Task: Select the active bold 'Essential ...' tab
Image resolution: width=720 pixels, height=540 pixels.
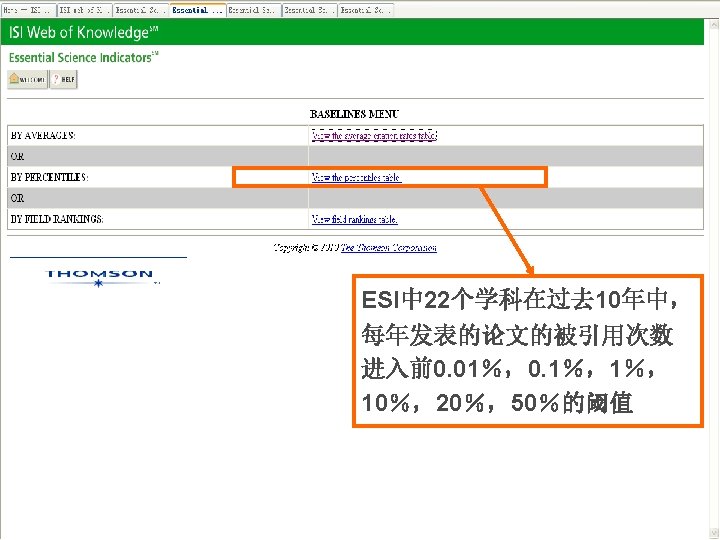Action: pyautogui.click(x=197, y=10)
